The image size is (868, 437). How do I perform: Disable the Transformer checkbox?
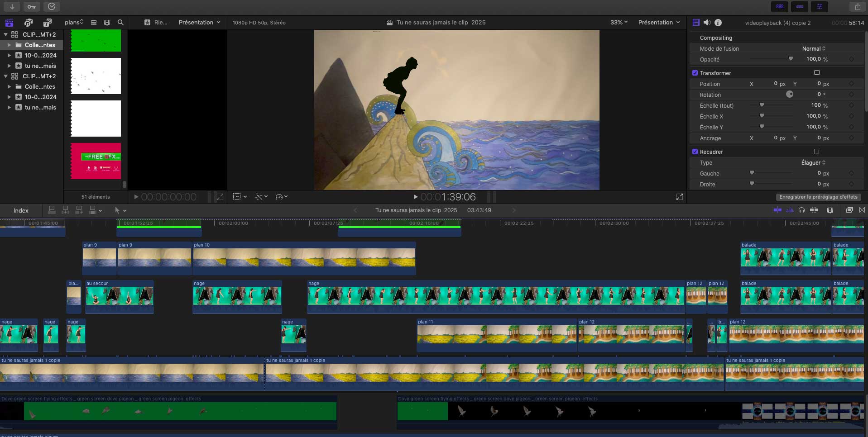[695, 73]
